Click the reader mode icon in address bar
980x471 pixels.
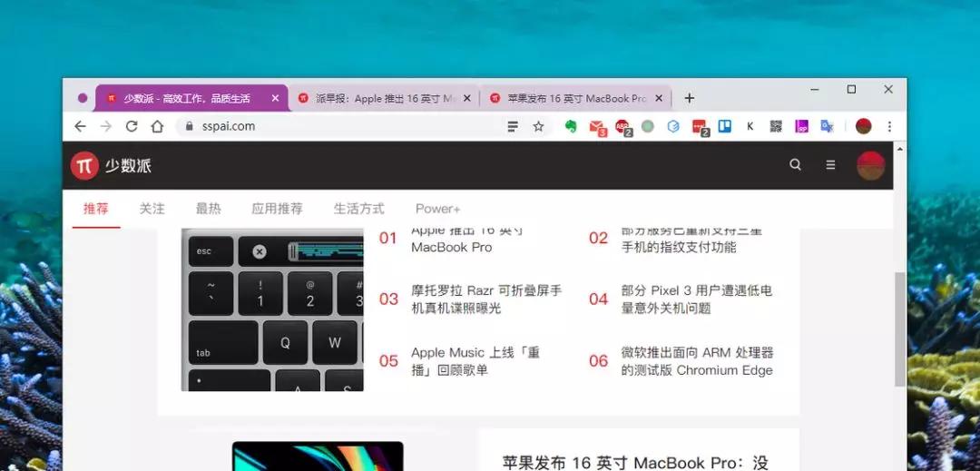513,126
